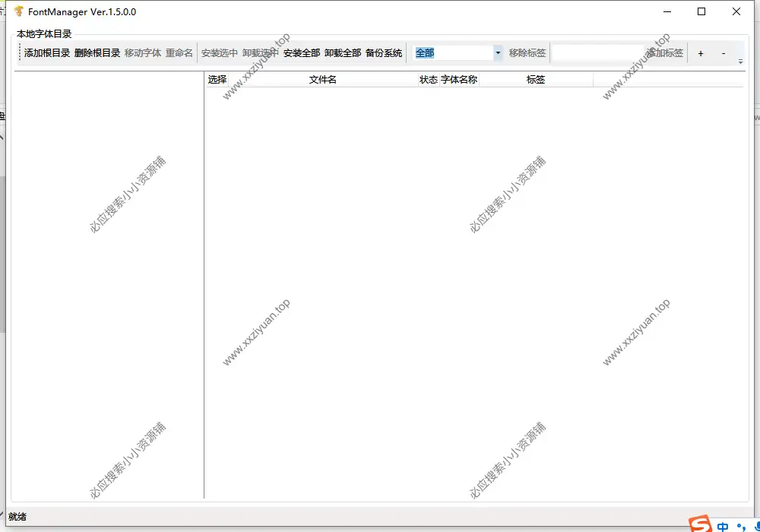Close the FontManager window

(736, 11)
